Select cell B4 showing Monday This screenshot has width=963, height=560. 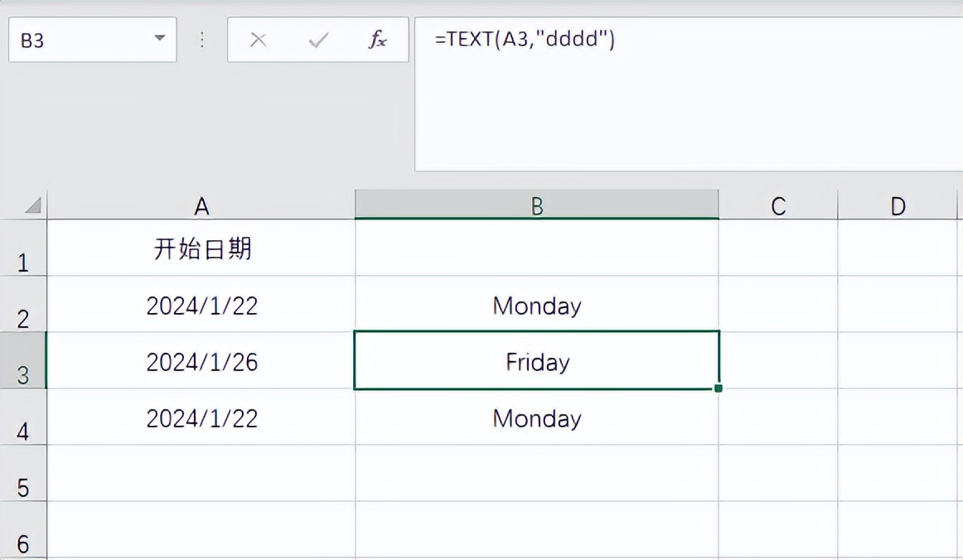click(x=537, y=418)
